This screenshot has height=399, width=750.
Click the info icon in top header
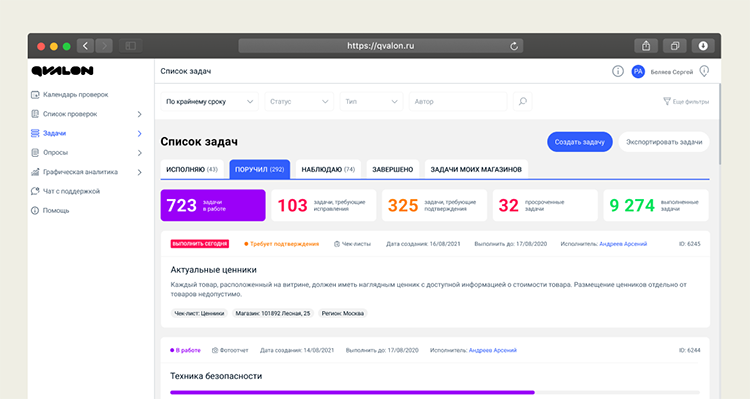618,71
